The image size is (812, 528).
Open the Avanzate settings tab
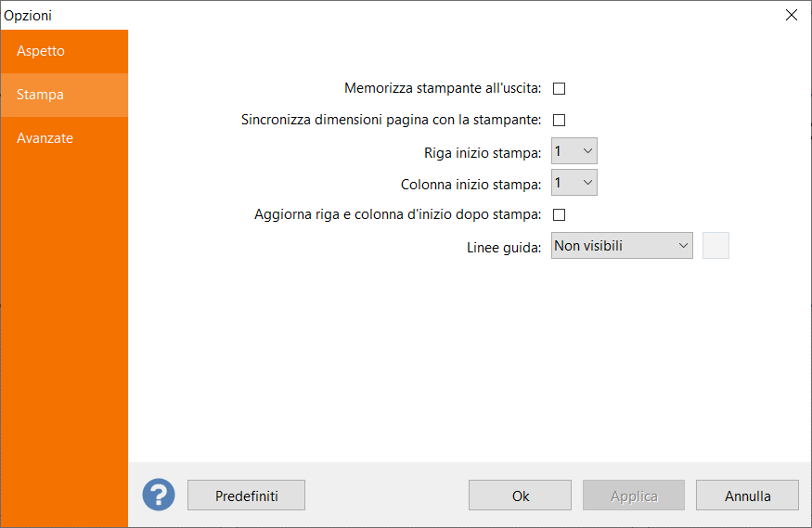coord(45,138)
